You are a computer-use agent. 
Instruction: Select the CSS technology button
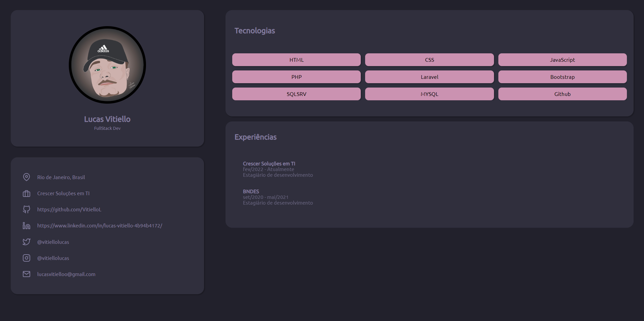[429, 60]
